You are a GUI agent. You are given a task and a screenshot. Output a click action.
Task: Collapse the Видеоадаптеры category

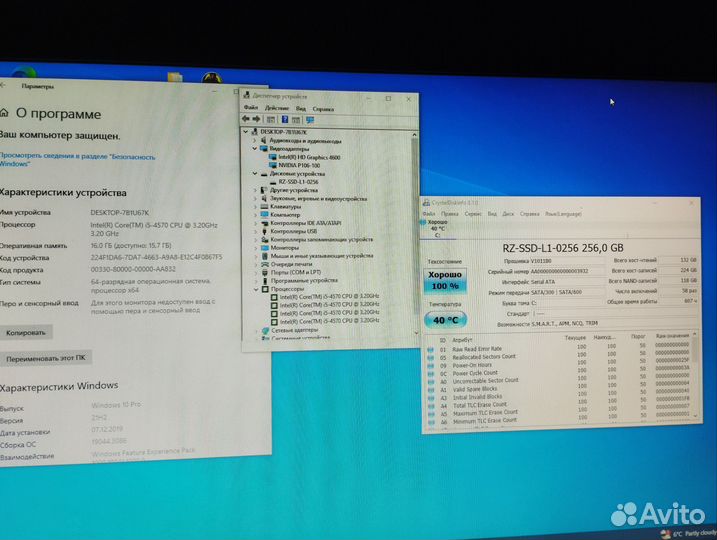(x=255, y=149)
